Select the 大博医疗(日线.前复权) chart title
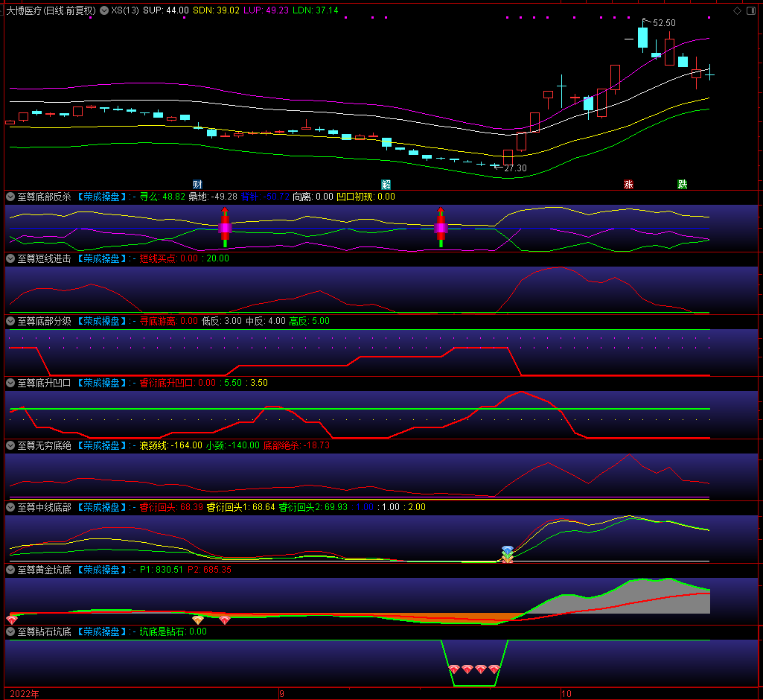 pos(51,10)
